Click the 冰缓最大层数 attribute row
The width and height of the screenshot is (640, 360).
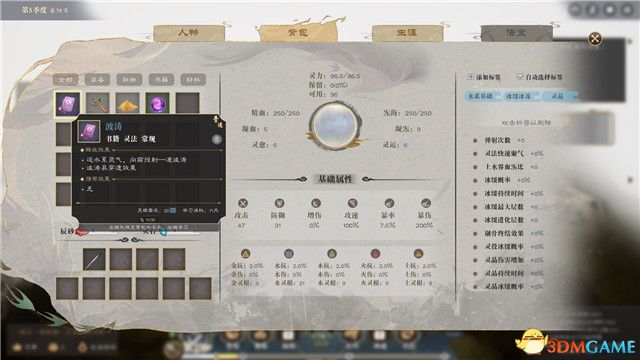pos(506,207)
